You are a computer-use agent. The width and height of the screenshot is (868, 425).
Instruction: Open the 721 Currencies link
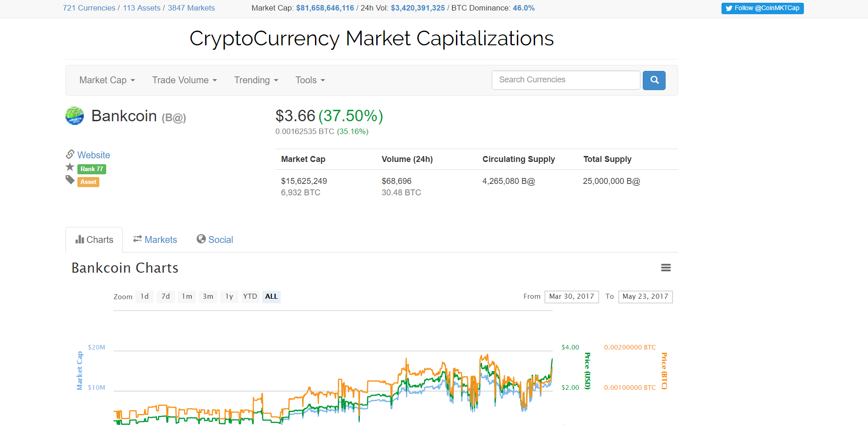tap(89, 8)
